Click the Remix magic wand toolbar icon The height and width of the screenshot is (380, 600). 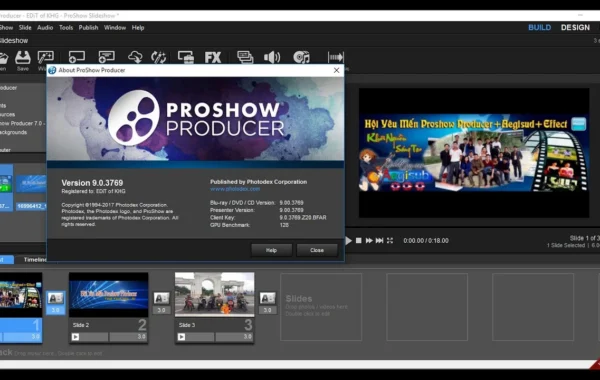[158, 57]
